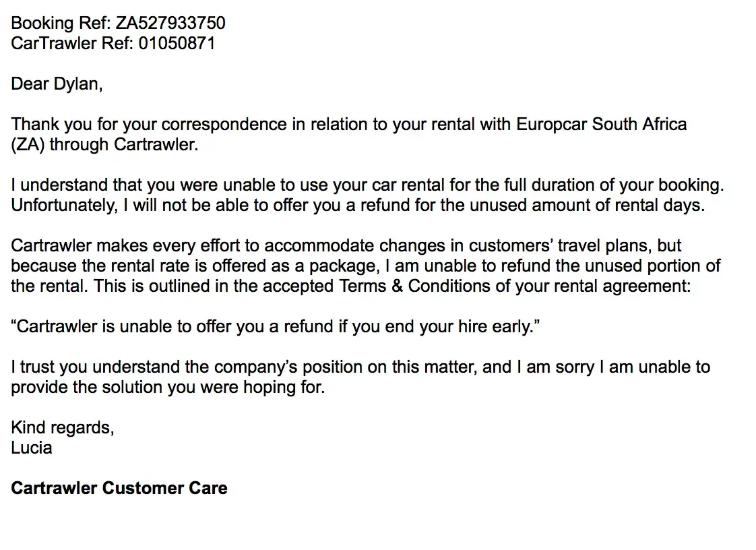The image size is (756, 550).
Task: Click the words "Europcar South Africa"
Action: click(601, 125)
